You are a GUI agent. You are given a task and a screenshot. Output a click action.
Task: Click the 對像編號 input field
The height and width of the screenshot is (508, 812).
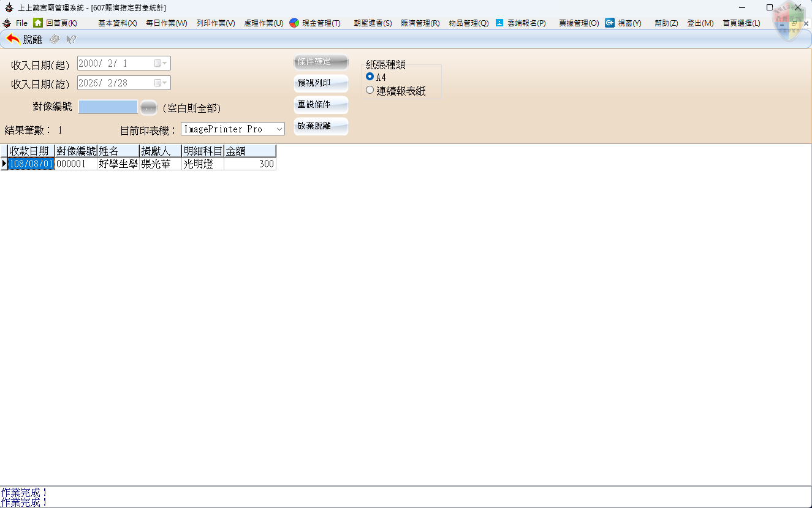(x=108, y=107)
